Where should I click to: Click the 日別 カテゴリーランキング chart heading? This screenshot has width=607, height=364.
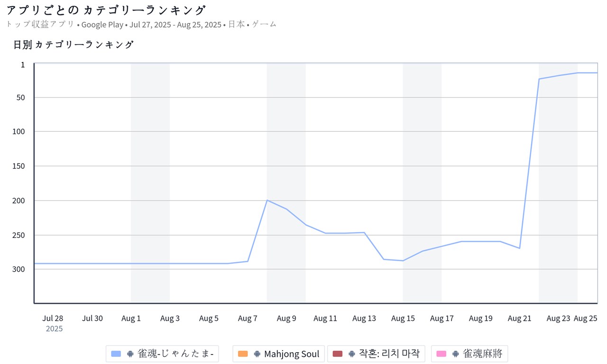pyautogui.click(x=74, y=45)
